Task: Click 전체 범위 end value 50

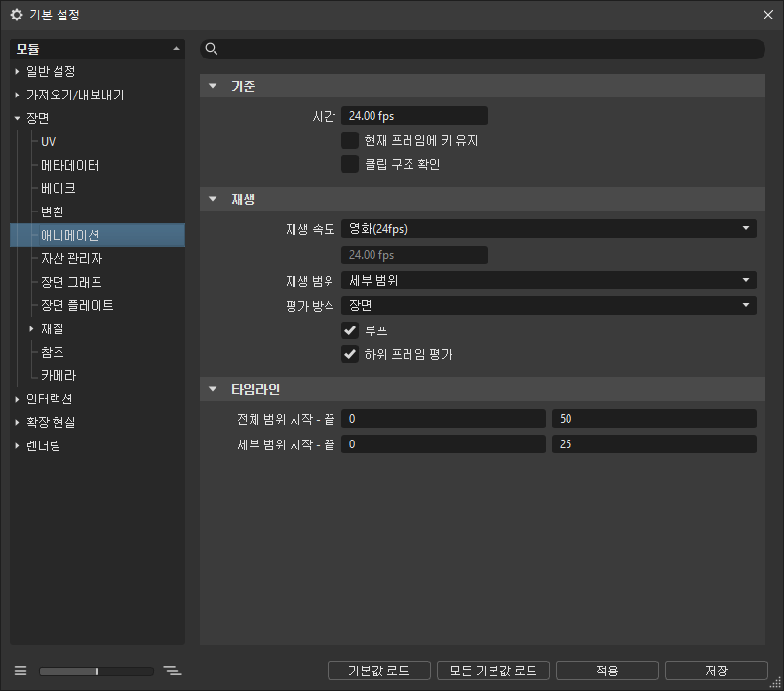Action: pyautogui.click(x=654, y=419)
